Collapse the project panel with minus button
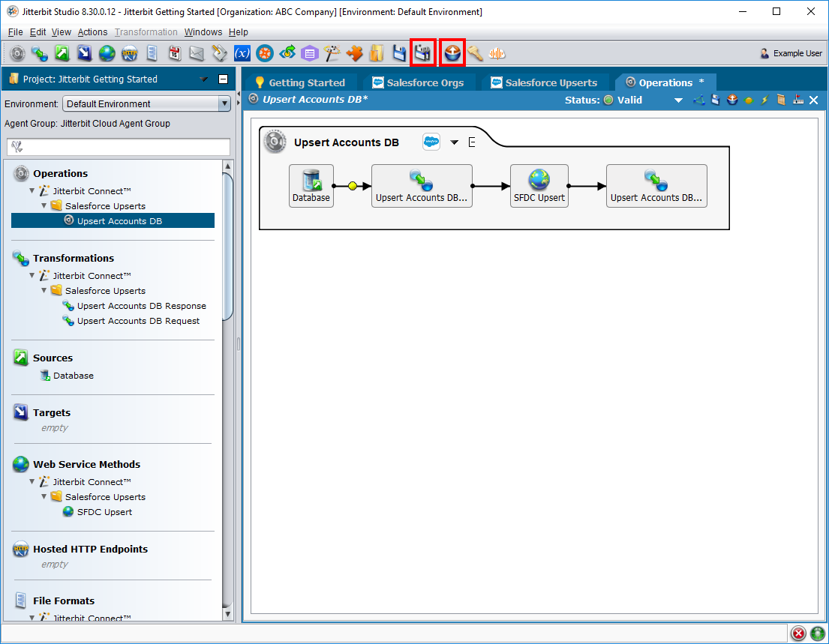 pos(223,79)
